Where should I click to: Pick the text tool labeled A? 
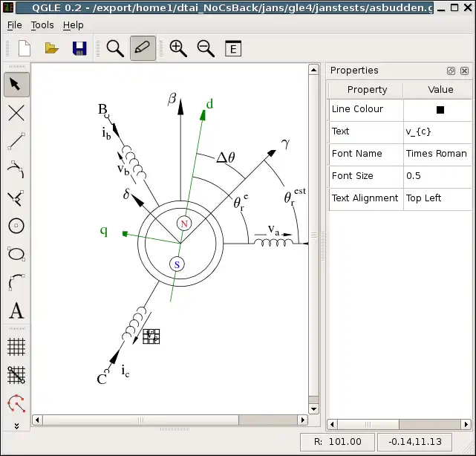16,310
